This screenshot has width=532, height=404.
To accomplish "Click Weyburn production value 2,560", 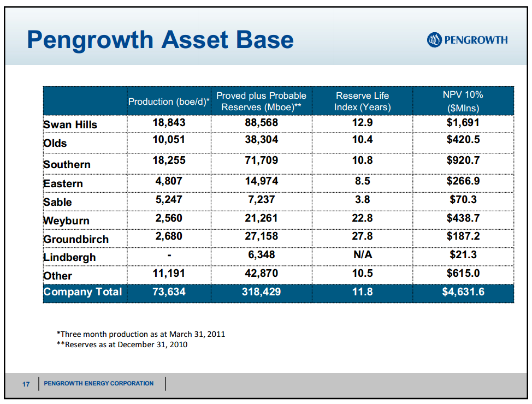I will pos(169,218).
